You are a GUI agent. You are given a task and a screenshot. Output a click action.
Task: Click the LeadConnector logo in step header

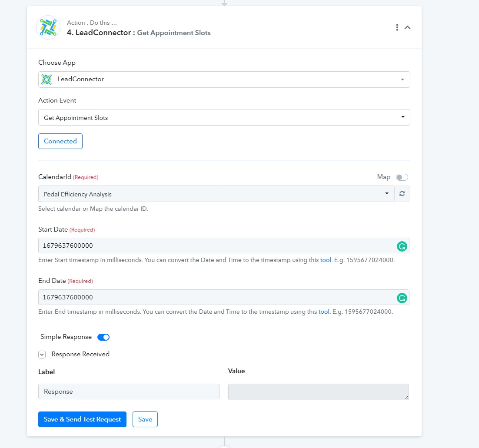(x=48, y=27)
